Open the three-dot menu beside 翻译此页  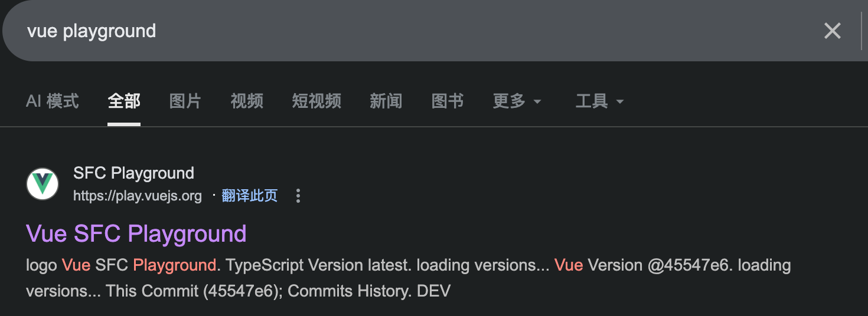tap(298, 196)
